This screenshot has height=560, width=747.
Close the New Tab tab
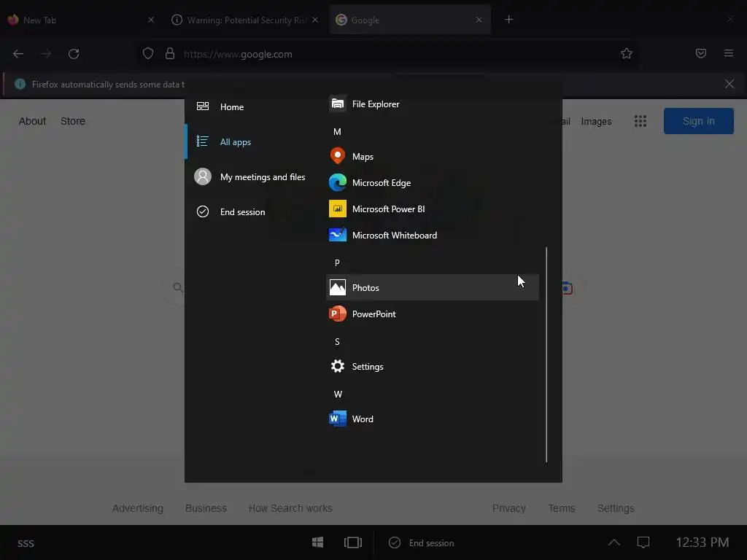(151, 20)
